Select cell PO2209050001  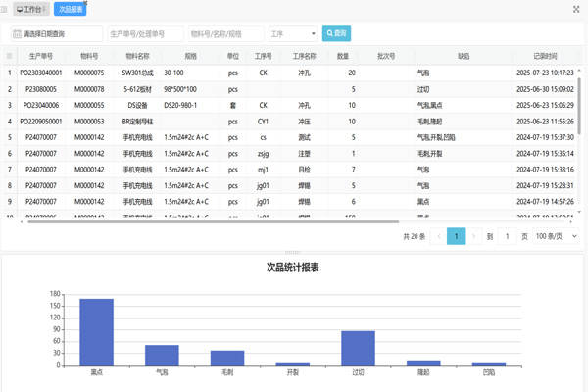click(41, 122)
